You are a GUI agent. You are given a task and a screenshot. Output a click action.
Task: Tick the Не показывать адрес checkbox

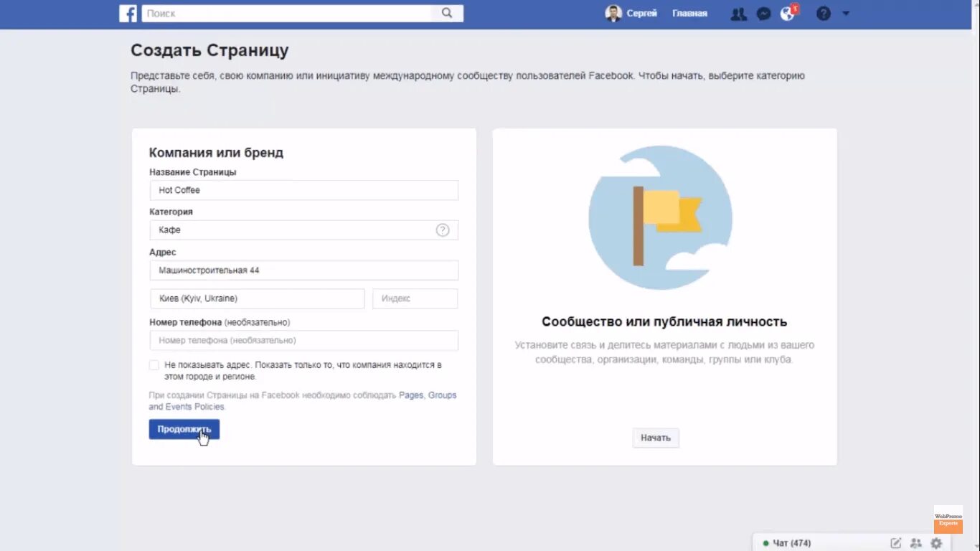[154, 365]
